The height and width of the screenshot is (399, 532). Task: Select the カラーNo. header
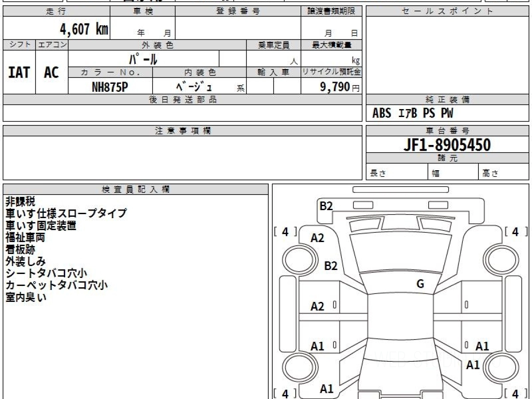[110, 72]
